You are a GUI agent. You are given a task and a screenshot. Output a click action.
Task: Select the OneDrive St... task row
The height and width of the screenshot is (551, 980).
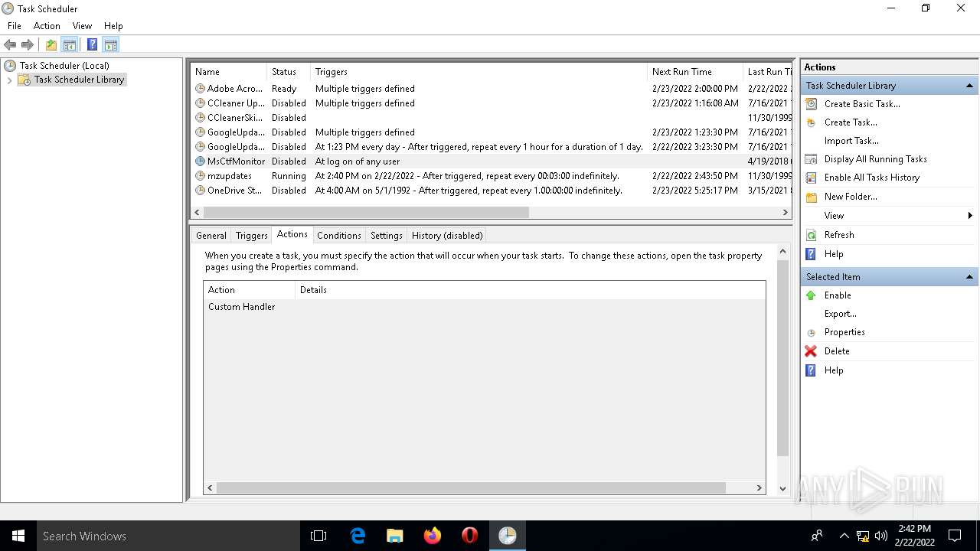491,191
